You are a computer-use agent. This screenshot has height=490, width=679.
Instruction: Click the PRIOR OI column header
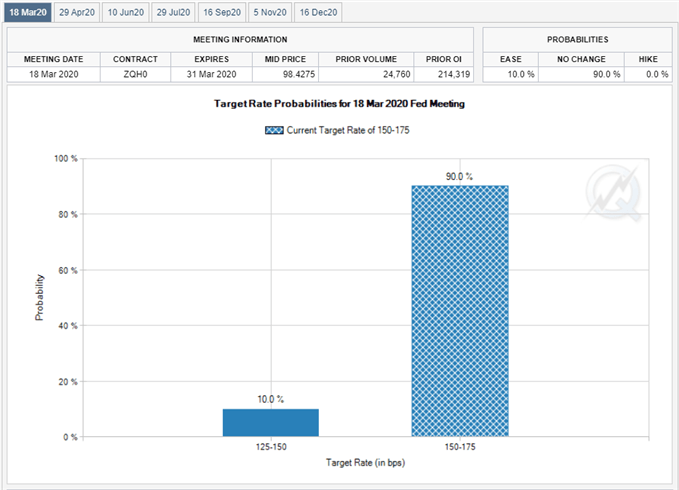click(443, 59)
